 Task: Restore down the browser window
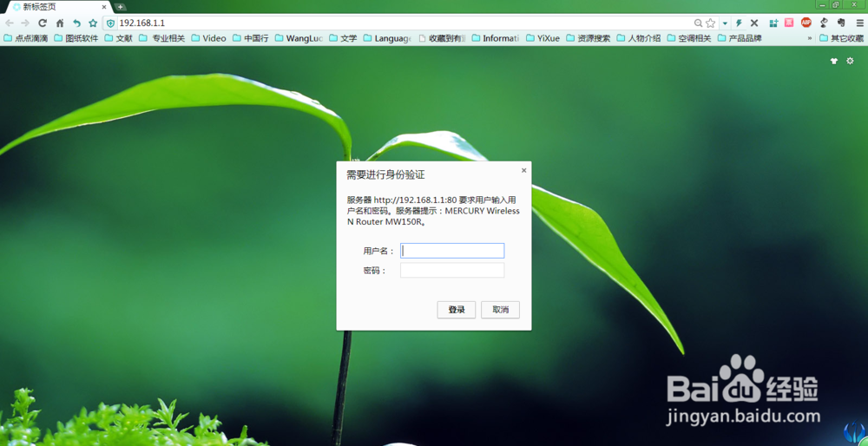835,4
